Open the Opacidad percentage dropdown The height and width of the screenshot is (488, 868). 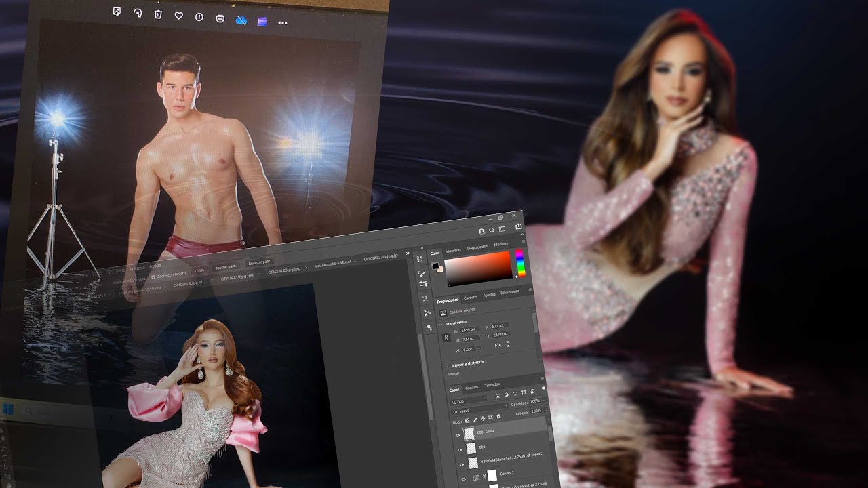545,400
